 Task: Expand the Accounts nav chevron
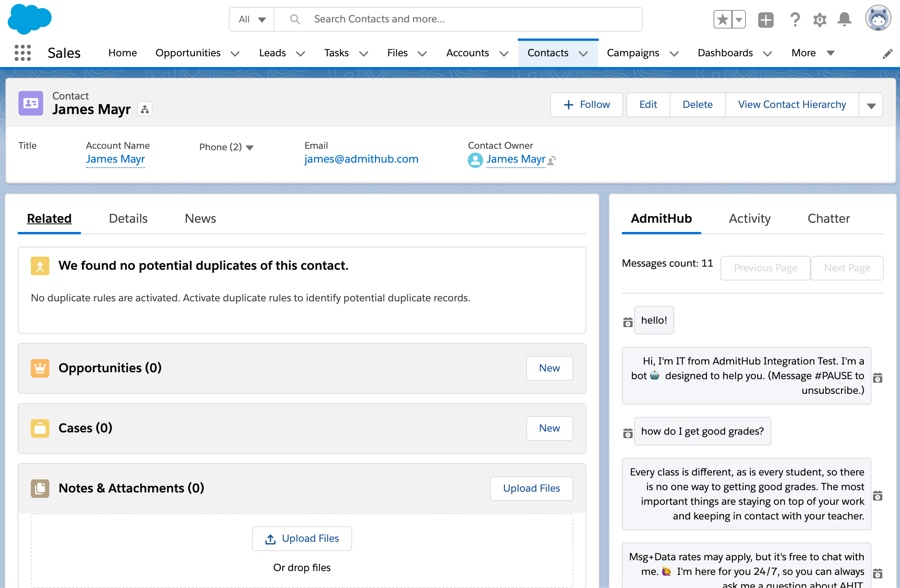(x=504, y=54)
